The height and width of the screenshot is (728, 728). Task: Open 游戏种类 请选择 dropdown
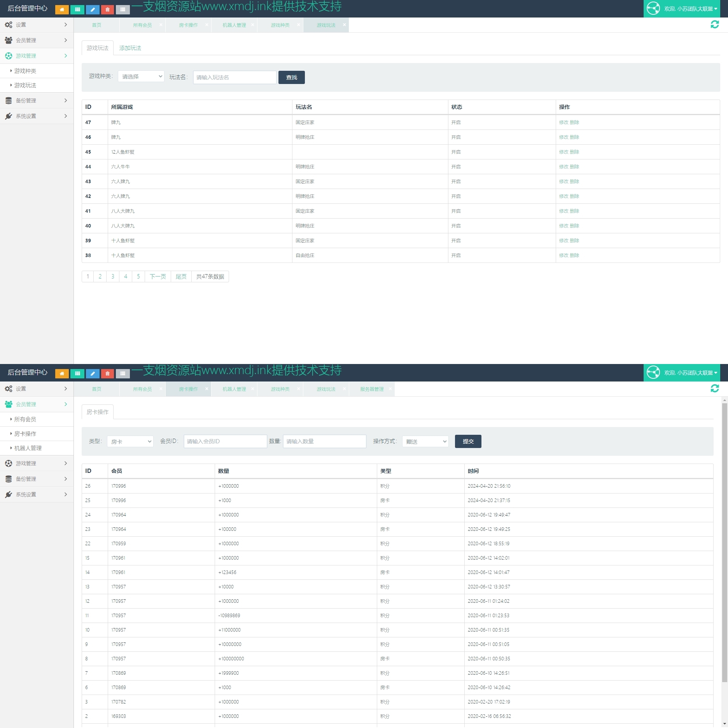[141, 77]
